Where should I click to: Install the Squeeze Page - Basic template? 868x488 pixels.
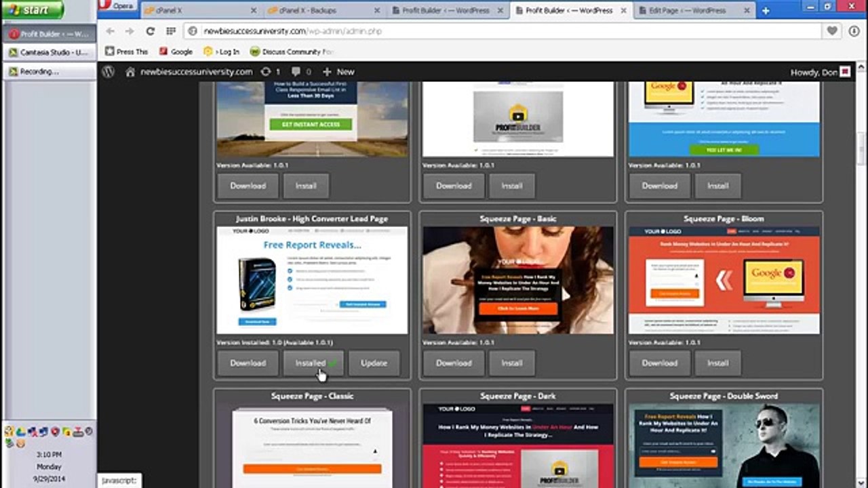[512, 363]
